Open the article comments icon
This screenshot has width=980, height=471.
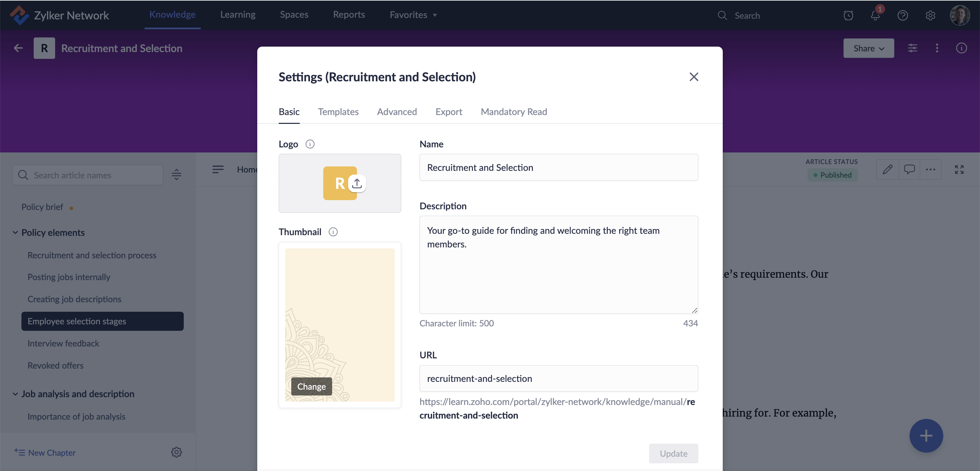(909, 169)
